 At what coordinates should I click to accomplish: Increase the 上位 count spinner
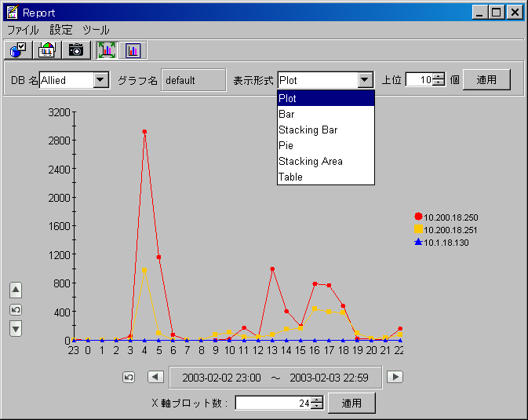pos(439,76)
